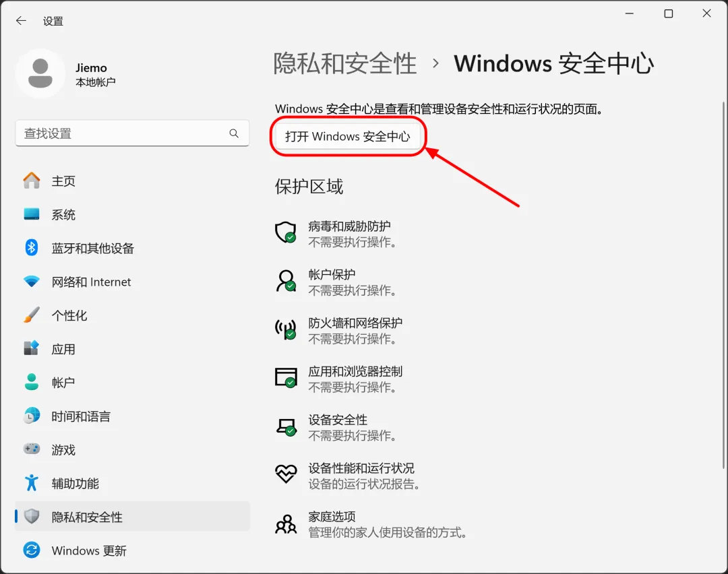The width and height of the screenshot is (728, 574).
Task: Select 游戏 in the sidebar
Action: click(x=132, y=449)
